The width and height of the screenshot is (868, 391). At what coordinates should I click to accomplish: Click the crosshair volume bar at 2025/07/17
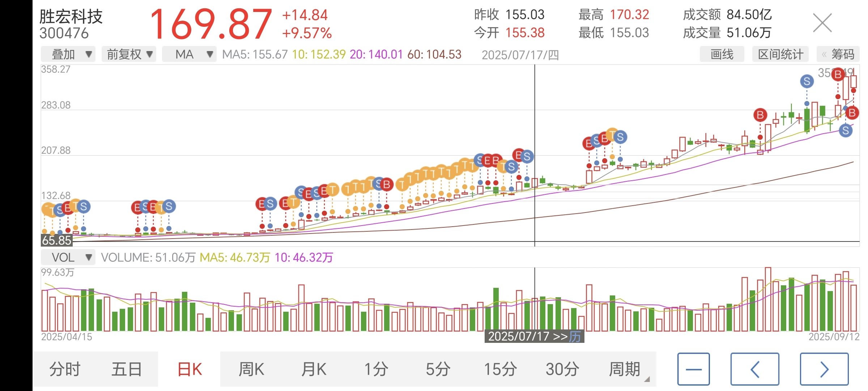535,314
